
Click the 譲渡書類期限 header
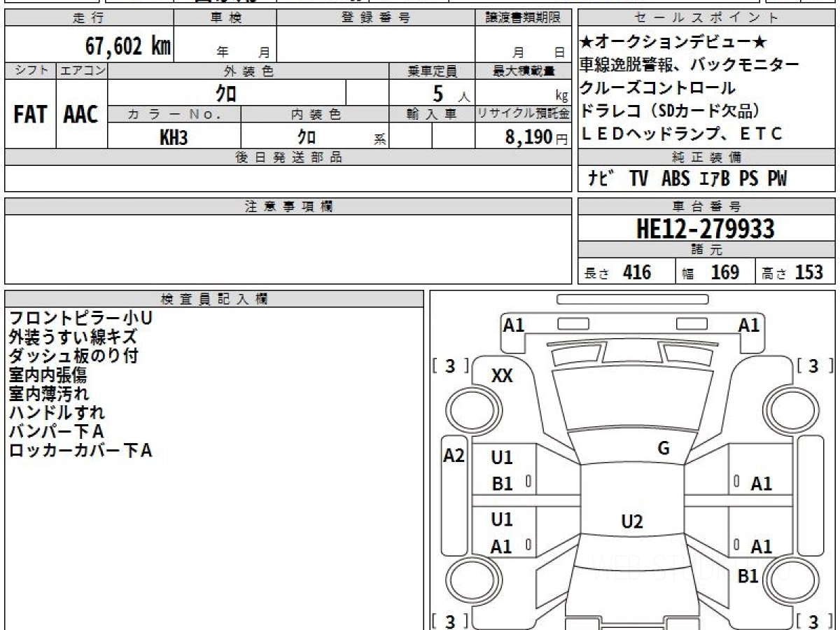(524, 18)
